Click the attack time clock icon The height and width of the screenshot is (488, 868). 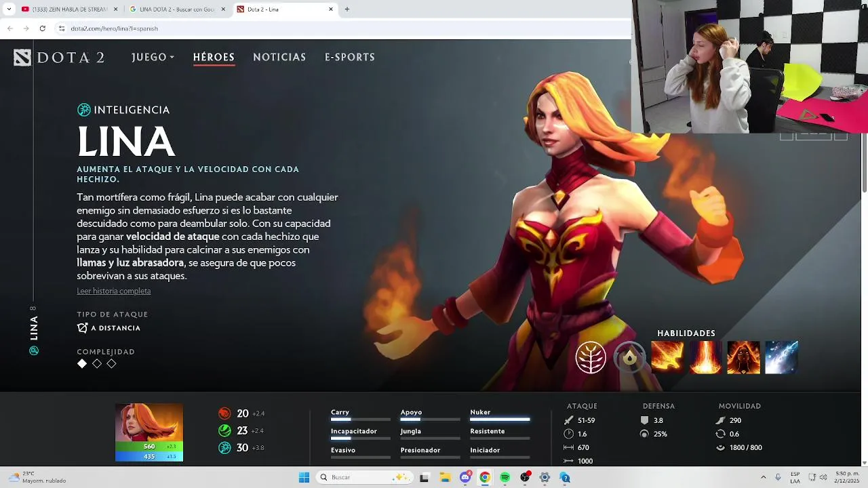(x=569, y=434)
